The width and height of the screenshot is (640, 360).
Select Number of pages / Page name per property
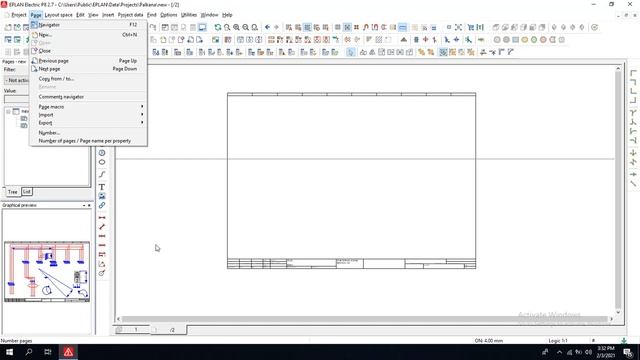88,141
